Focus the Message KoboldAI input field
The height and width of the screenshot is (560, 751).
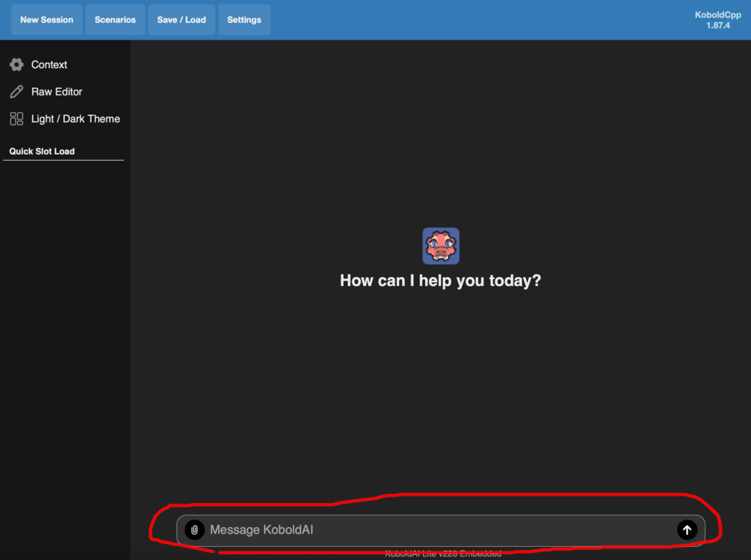point(441,530)
